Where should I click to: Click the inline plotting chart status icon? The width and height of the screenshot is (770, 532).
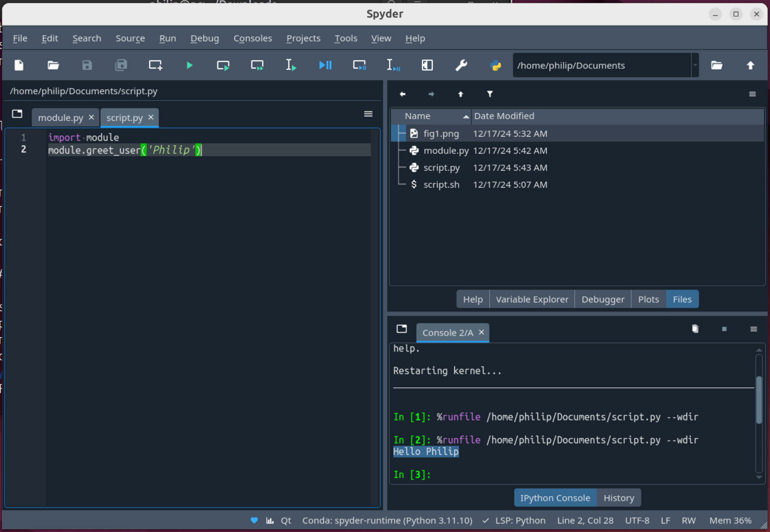tap(270, 520)
